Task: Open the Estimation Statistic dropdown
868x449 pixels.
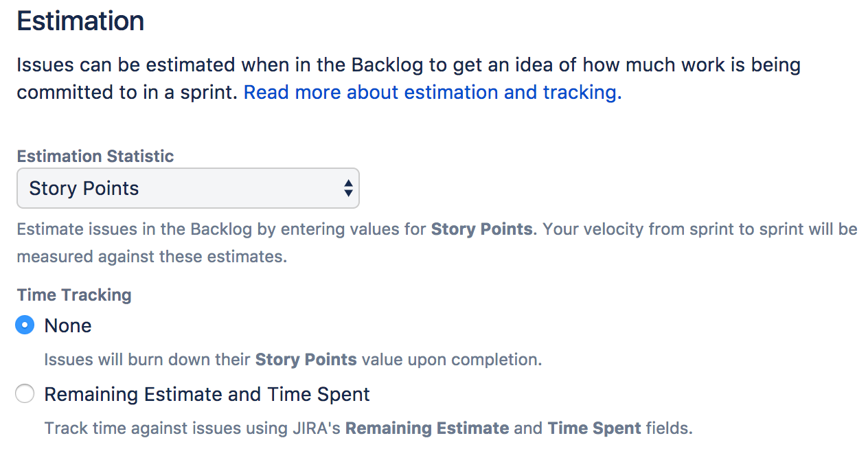Action: [187, 188]
